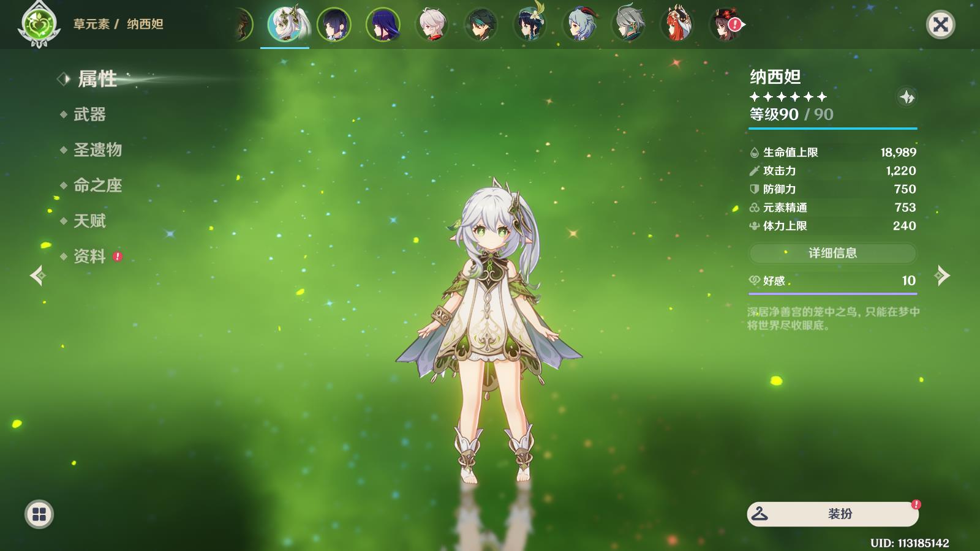
Task: Switch to character wearing green hat with flower
Action: point(530,24)
